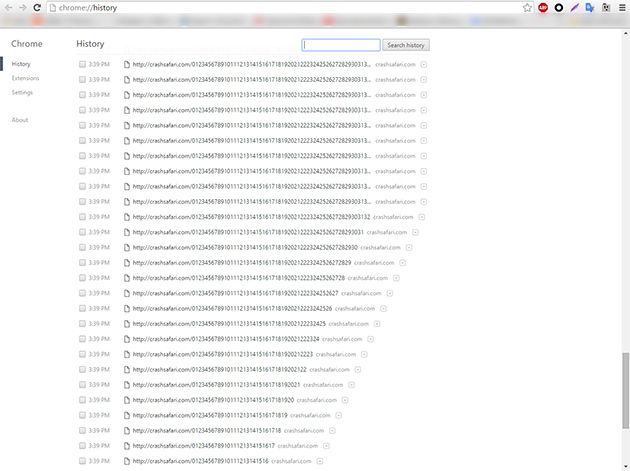
Task: Open dropdown arrow for URL ending 212223
Action: [364, 354]
